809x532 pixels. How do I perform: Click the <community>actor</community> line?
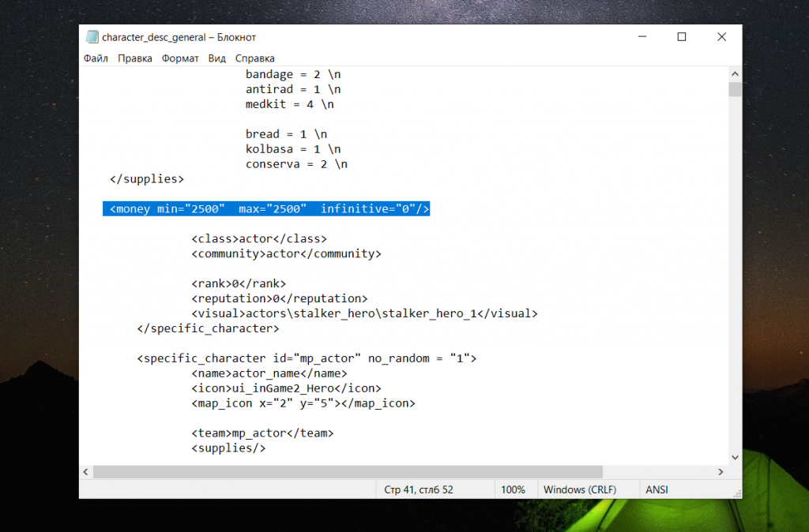pyautogui.click(x=286, y=253)
